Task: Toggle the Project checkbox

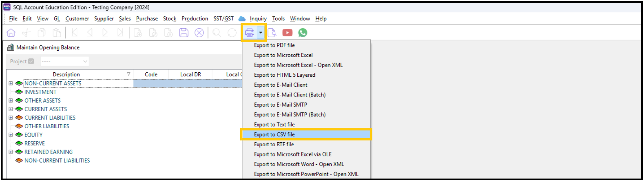Action: [x=31, y=61]
